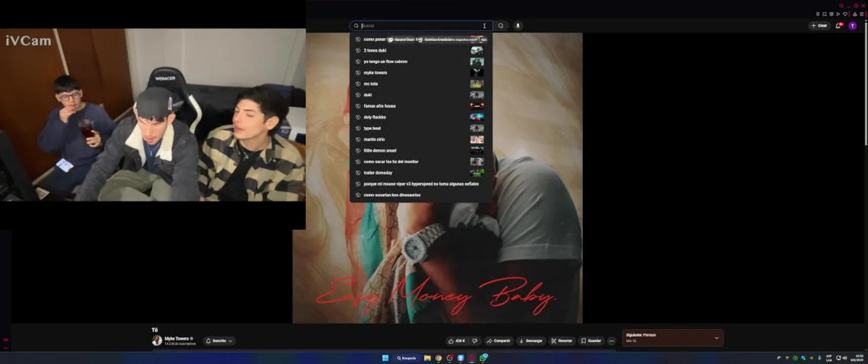The width and height of the screenshot is (868, 364).
Task: Click history clock icon beside "duki"
Action: coord(358,95)
